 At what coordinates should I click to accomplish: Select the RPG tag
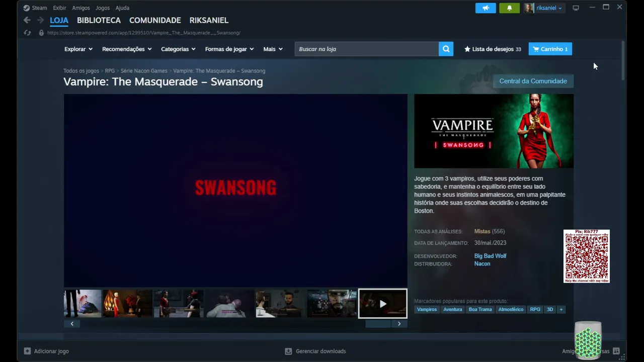(x=535, y=309)
